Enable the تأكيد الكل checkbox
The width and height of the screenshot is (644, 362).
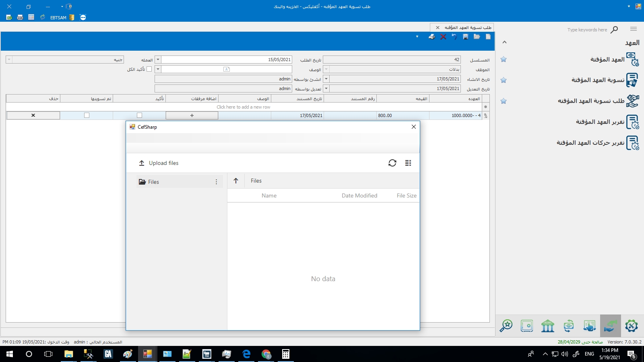point(149,69)
